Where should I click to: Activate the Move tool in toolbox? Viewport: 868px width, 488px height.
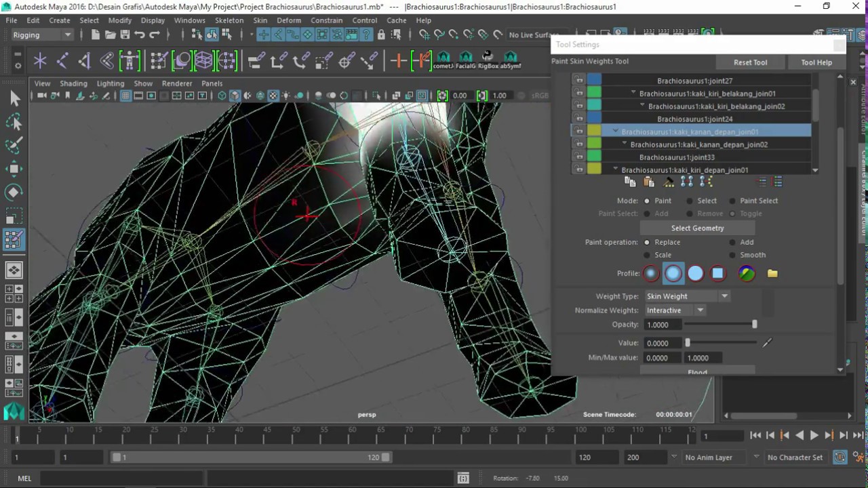[x=14, y=169]
